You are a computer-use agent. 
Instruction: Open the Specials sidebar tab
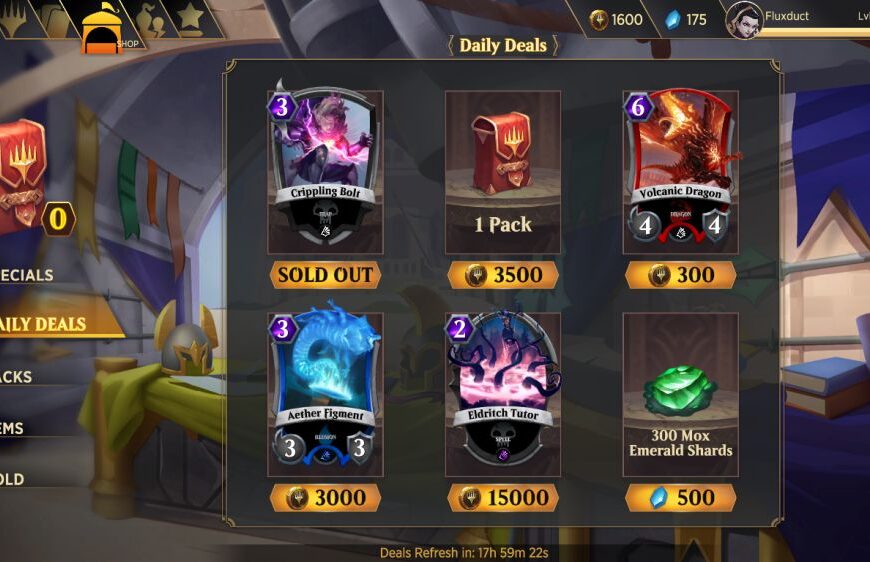[x=27, y=275]
